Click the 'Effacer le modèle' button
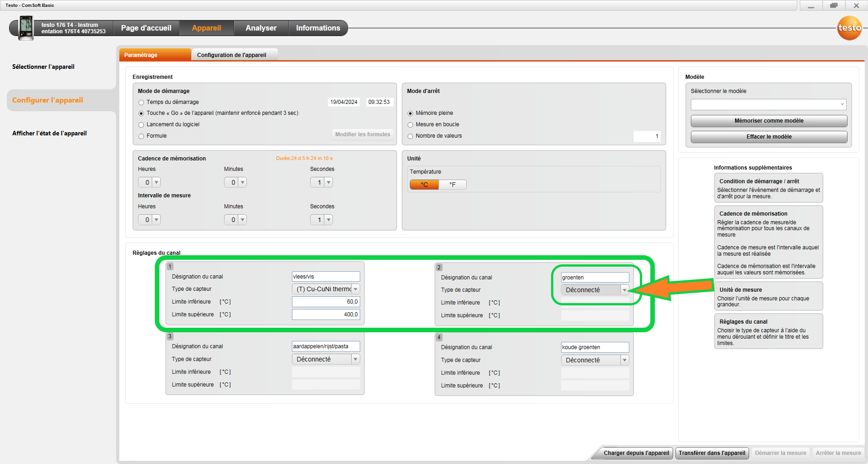This screenshot has height=464, width=868. (768, 137)
